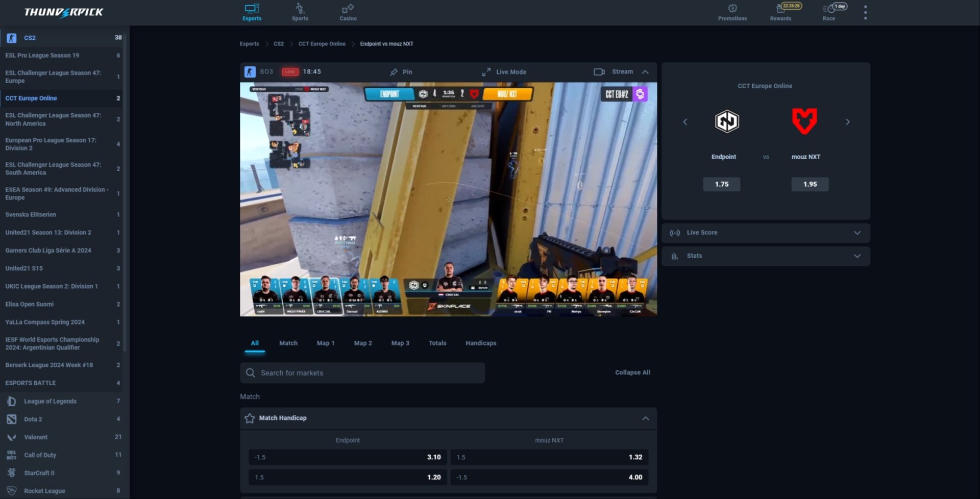
Task: Select StarCraft II in sidebar
Action: [61, 472]
